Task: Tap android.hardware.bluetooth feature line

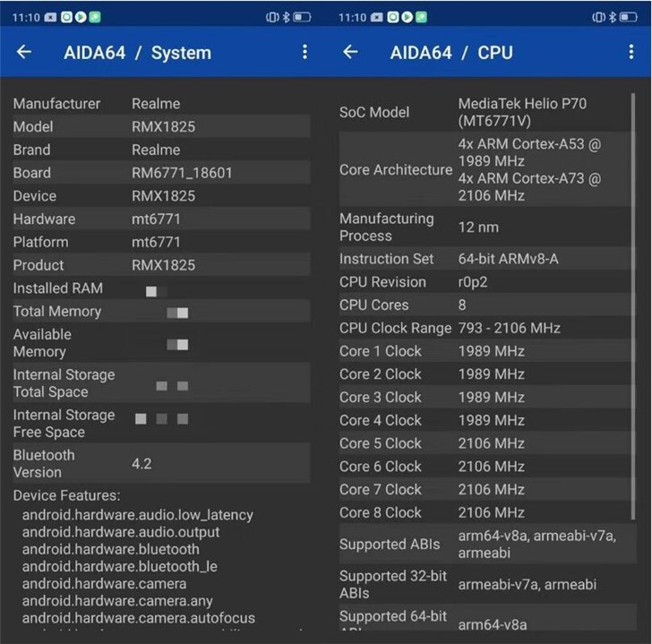Action: point(111,549)
